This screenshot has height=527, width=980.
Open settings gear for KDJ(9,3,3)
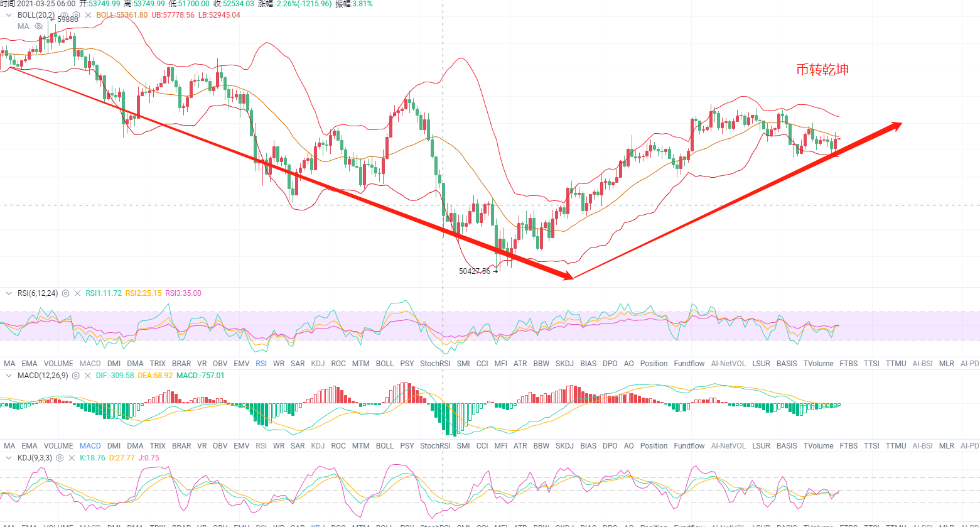[60, 458]
